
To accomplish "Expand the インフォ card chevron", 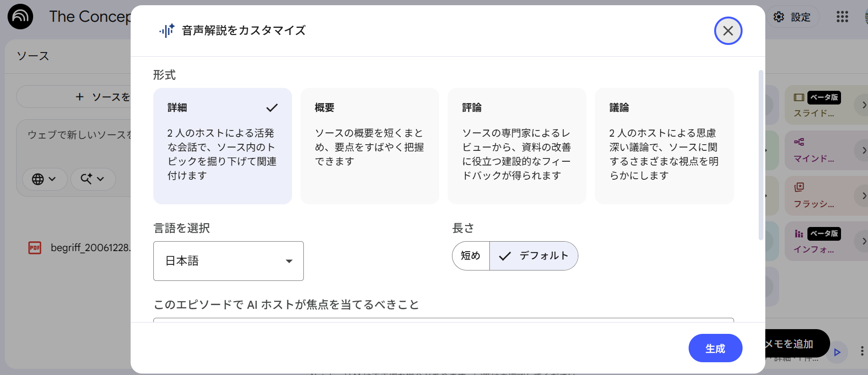I will [x=863, y=241].
